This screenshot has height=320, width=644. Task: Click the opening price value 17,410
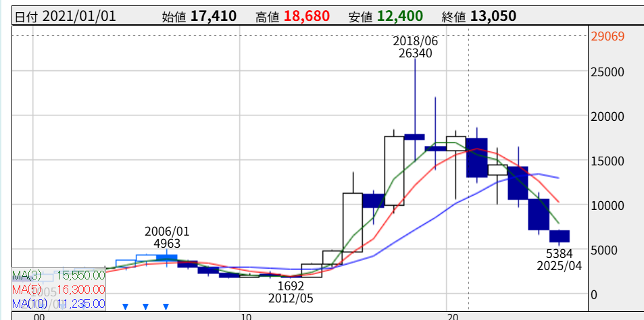click(213, 16)
